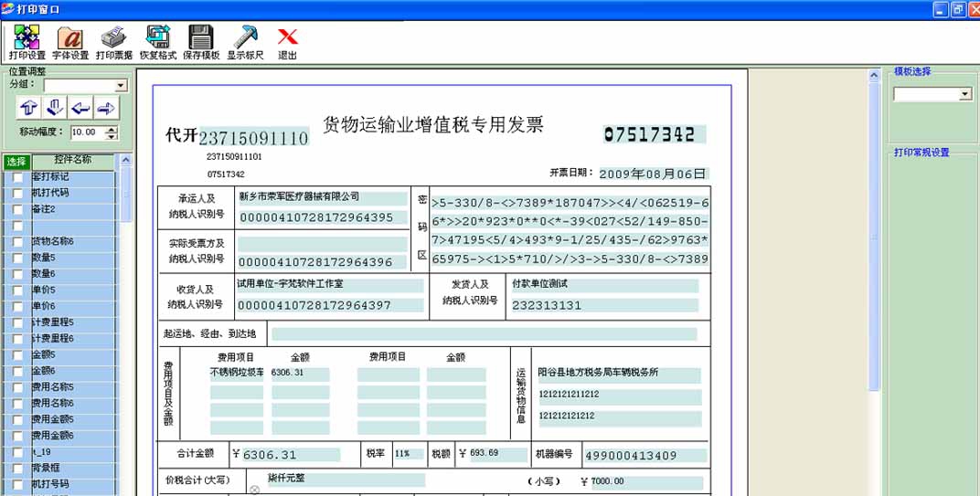The height and width of the screenshot is (496, 980).
Task: Open the 模板选择 template dropdown
Action: click(x=965, y=94)
